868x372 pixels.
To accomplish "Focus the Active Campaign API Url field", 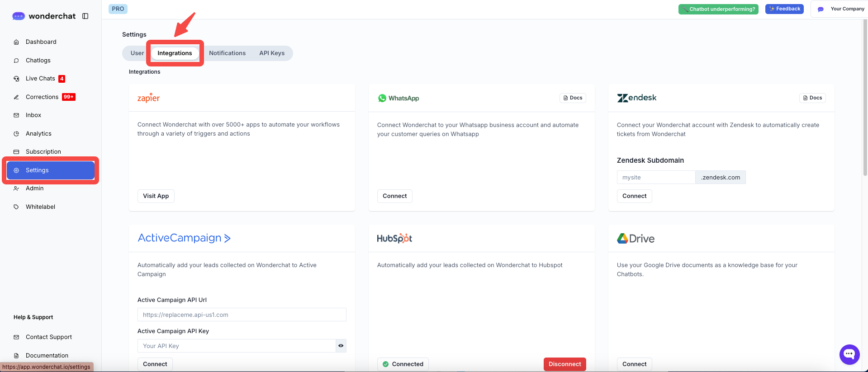I will tap(242, 315).
